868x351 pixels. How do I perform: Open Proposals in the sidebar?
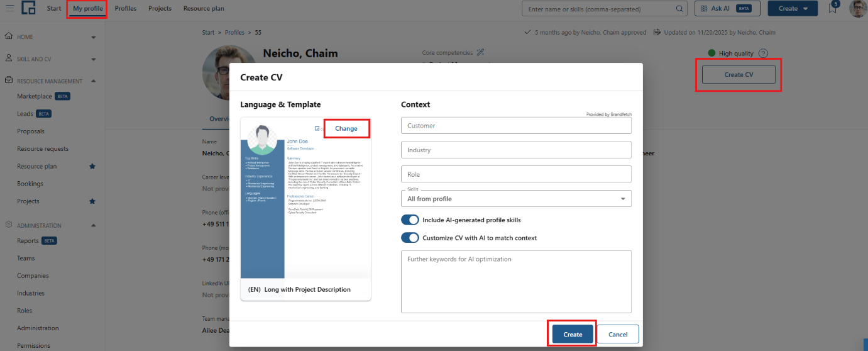click(x=31, y=131)
